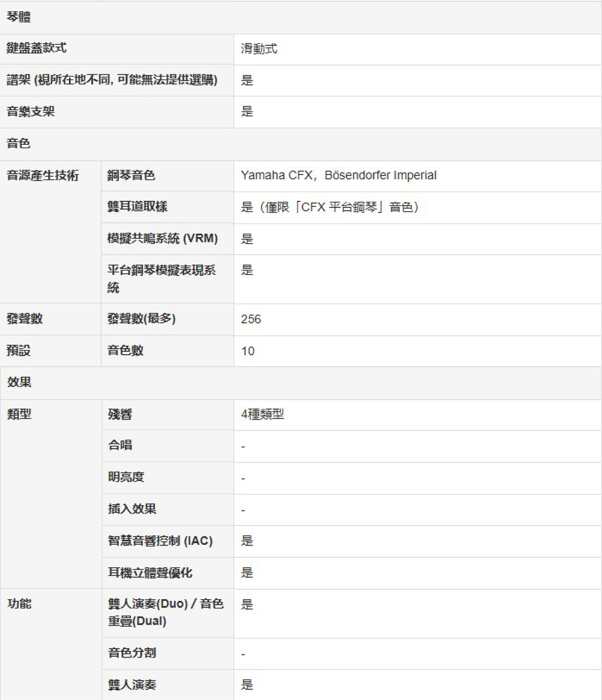602x700 pixels.
Task: Click the 是 value in the last 雙人演奏 row
Action: click(247, 685)
